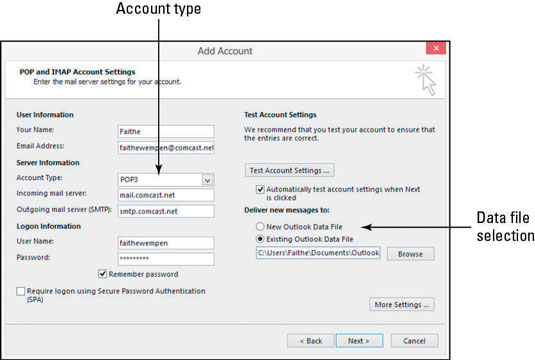Click the Browse button
The width and height of the screenshot is (535, 360).
pyautogui.click(x=410, y=254)
